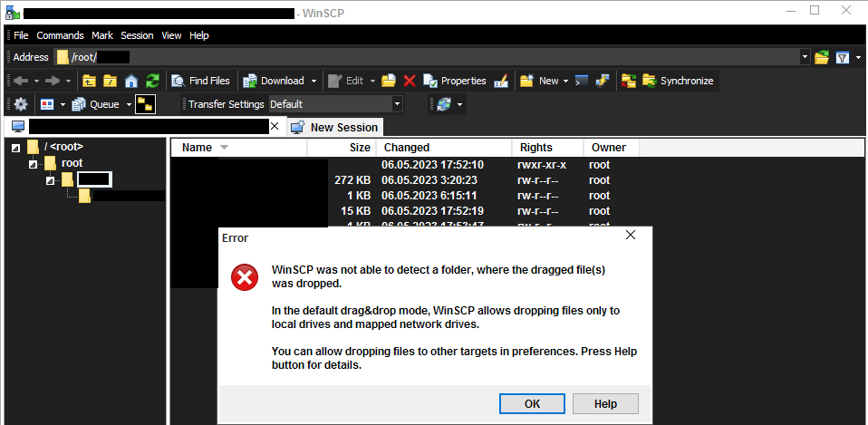Click the green Refresh directory icon
The height and width of the screenshot is (425, 868).
(x=152, y=81)
